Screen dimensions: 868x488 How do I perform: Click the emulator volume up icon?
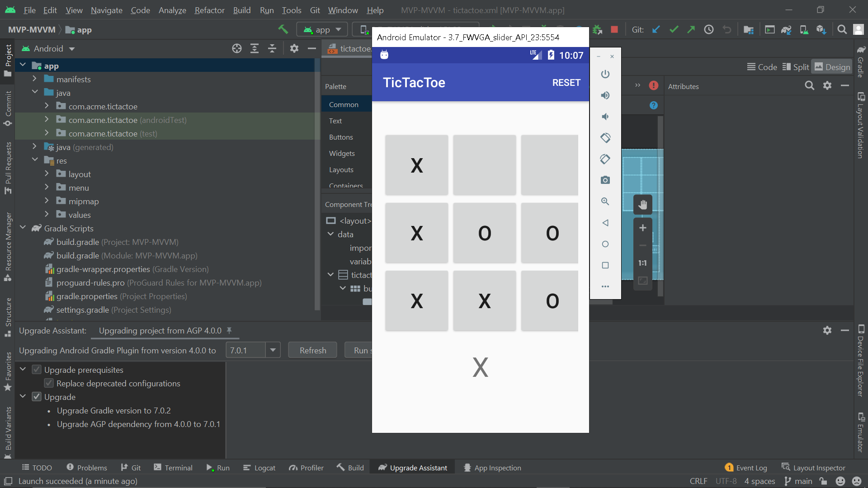pyautogui.click(x=605, y=95)
